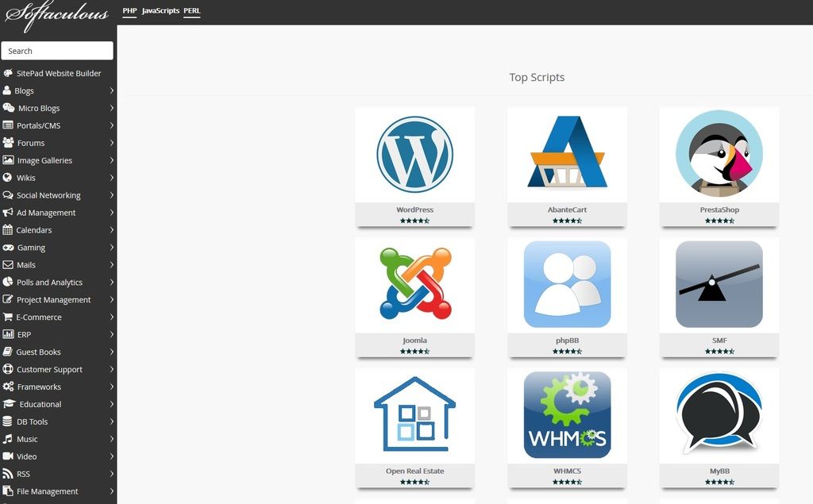Open the SMF seesaw logo
Screen dimensions: 813x504
719,284
